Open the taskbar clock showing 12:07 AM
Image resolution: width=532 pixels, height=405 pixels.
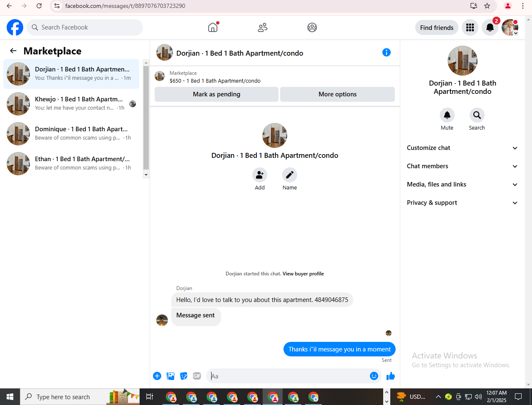pyautogui.click(x=497, y=397)
